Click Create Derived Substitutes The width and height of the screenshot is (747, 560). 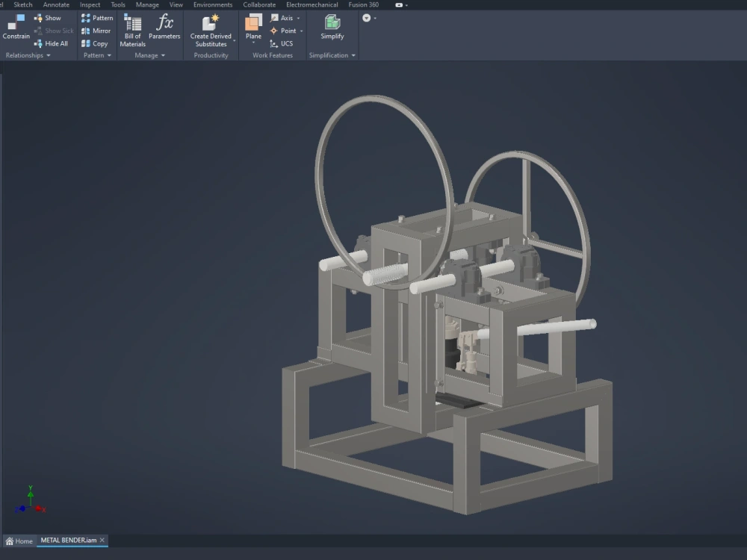click(x=211, y=31)
